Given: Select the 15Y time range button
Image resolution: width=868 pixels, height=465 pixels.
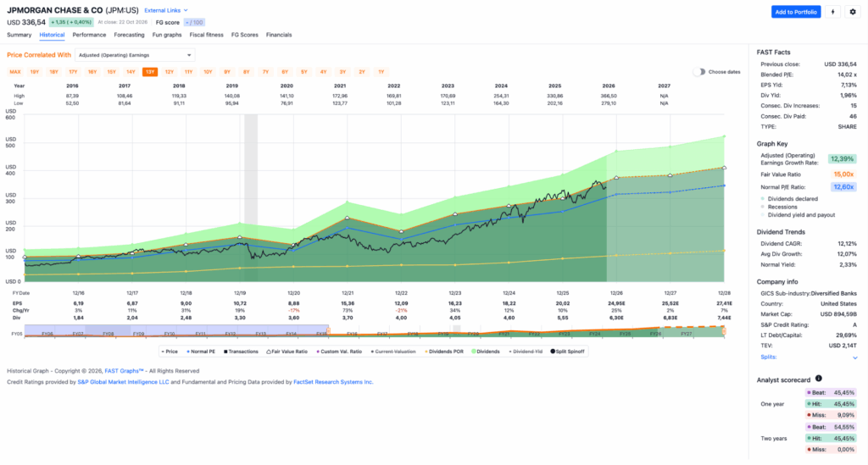Looking at the screenshot, I should pyautogui.click(x=111, y=72).
